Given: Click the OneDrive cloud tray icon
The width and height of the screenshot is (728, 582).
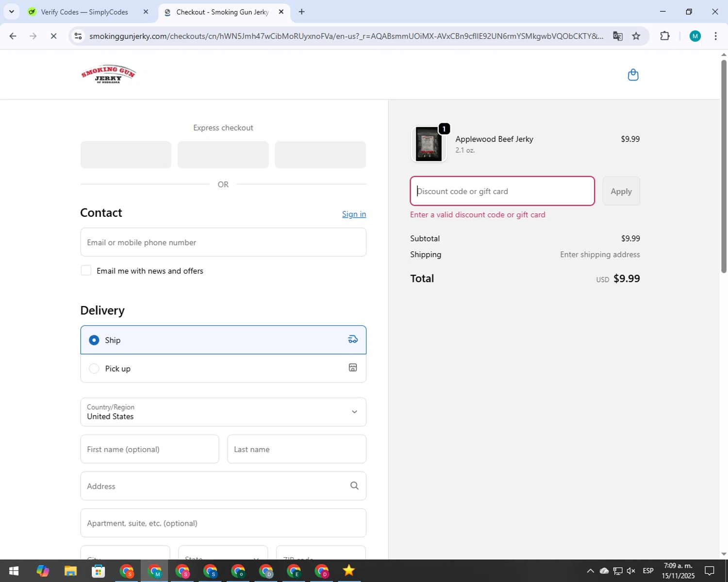Looking at the screenshot, I should [604, 571].
